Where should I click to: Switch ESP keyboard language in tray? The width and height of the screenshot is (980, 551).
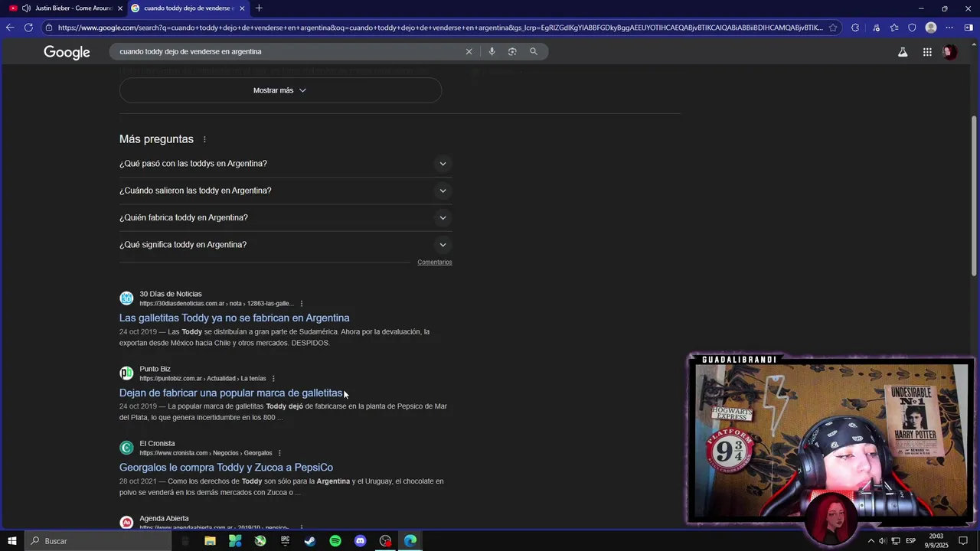click(911, 541)
